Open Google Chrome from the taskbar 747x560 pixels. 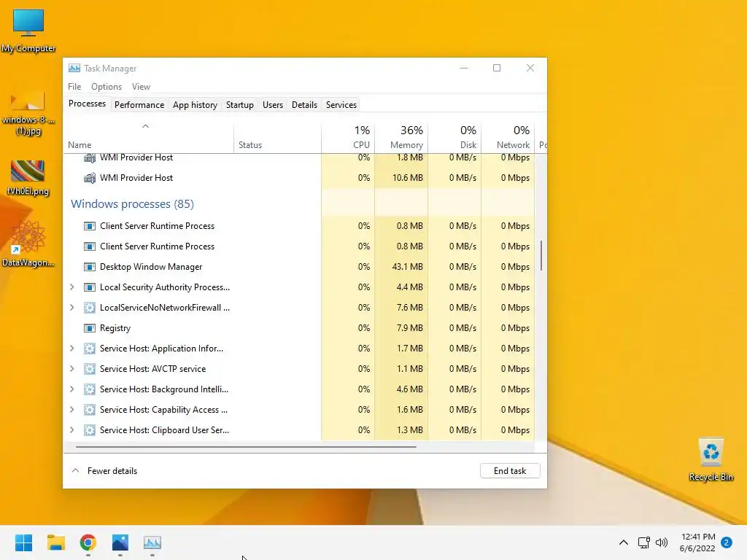88,542
